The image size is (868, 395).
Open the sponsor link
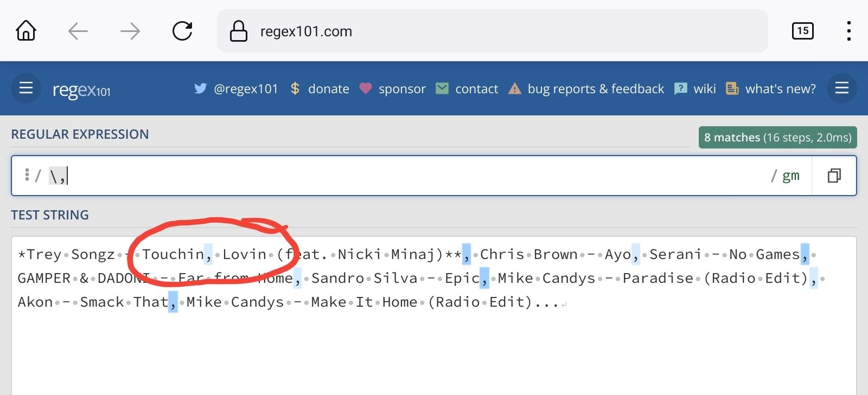pos(401,89)
